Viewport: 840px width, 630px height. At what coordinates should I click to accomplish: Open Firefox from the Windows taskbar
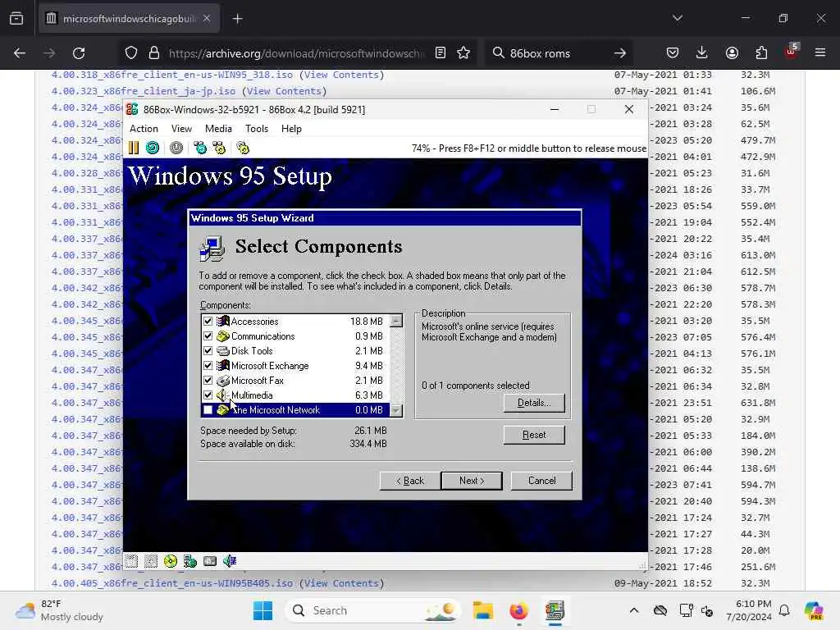[x=518, y=610]
